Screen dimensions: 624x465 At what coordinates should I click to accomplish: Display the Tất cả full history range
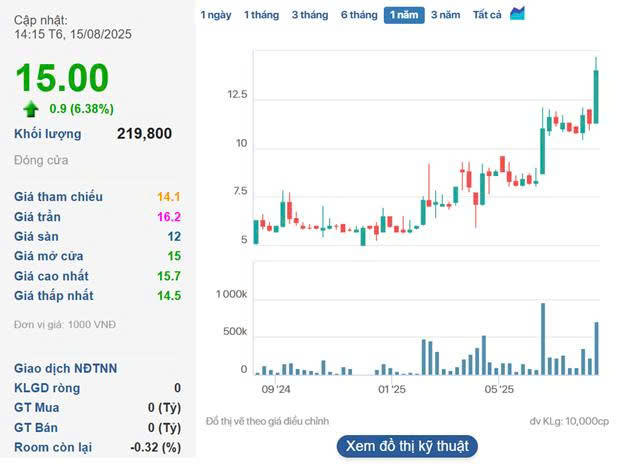(487, 15)
